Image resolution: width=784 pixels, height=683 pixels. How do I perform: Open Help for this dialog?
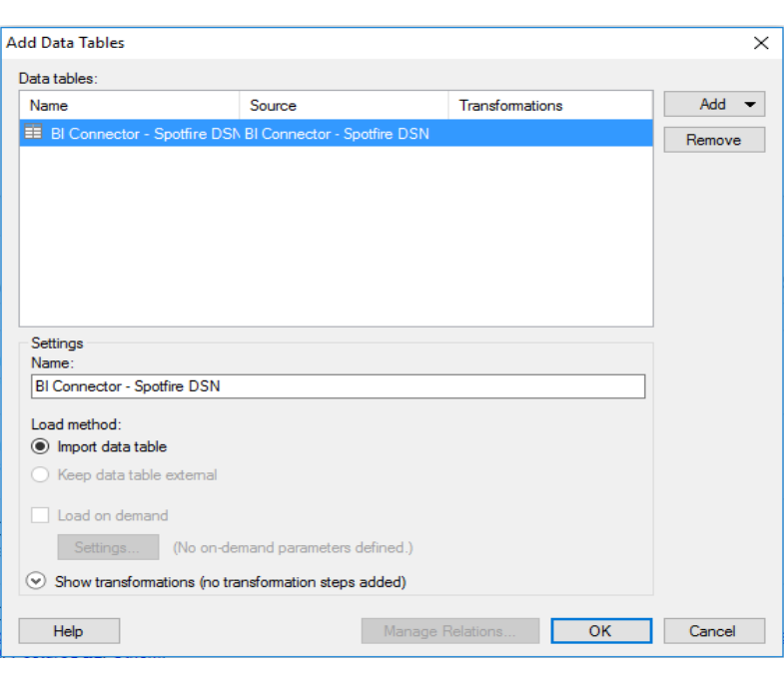(69, 631)
